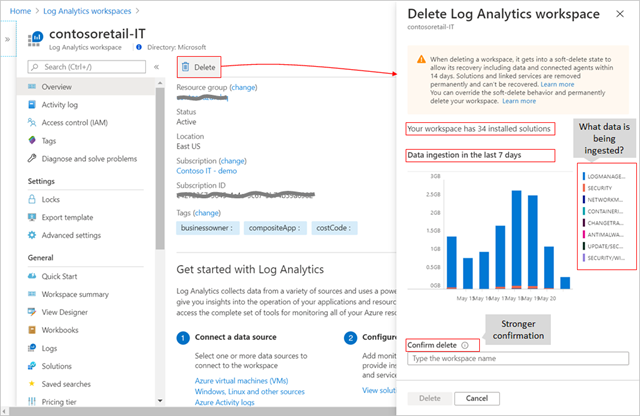Collapse the sidebar with the « chevron
Viewport: 640px width, 416px height.
pos(156,67)
